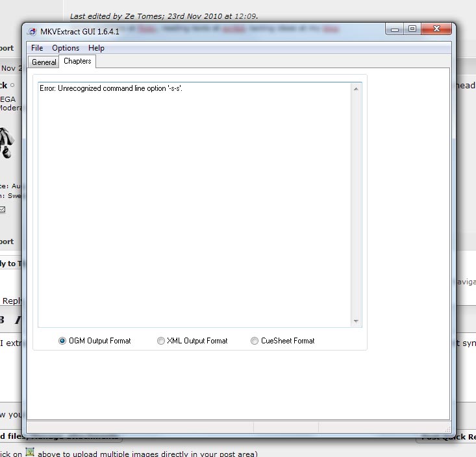Select the Chapters tab

coord(77,61)
